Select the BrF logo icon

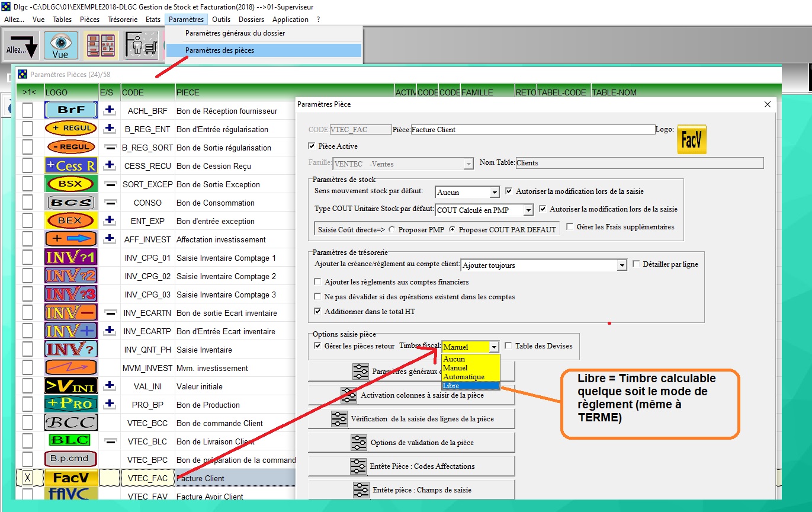pos(70,110)
